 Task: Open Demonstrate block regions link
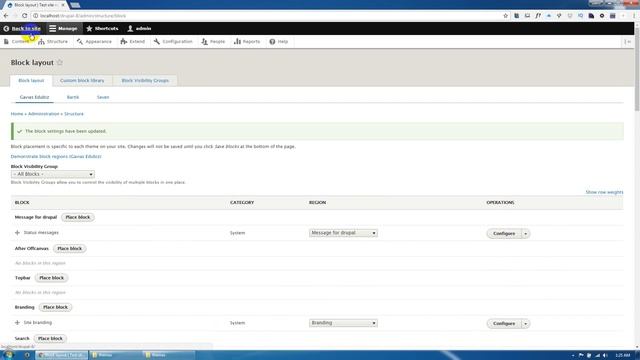pos(56,156)
